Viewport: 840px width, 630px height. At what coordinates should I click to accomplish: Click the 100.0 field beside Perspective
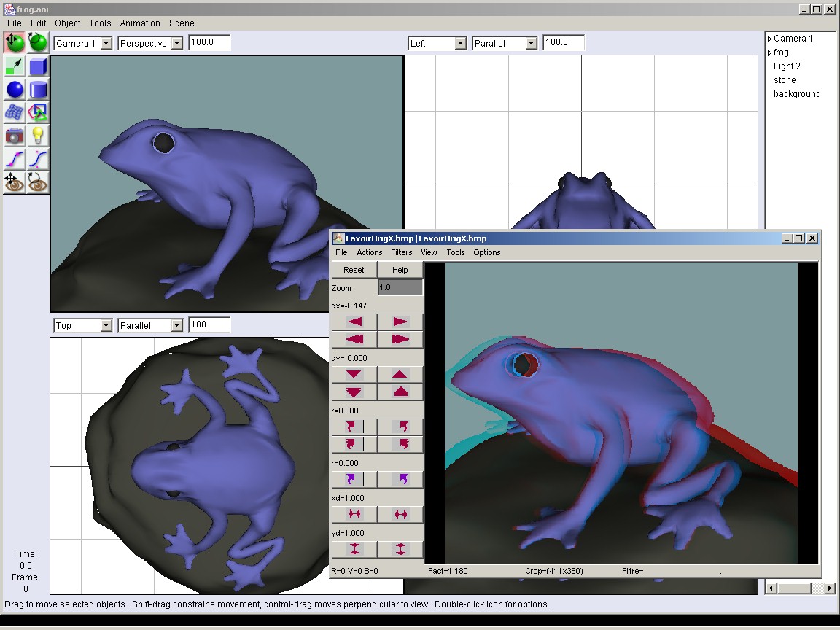click(209, 42)
